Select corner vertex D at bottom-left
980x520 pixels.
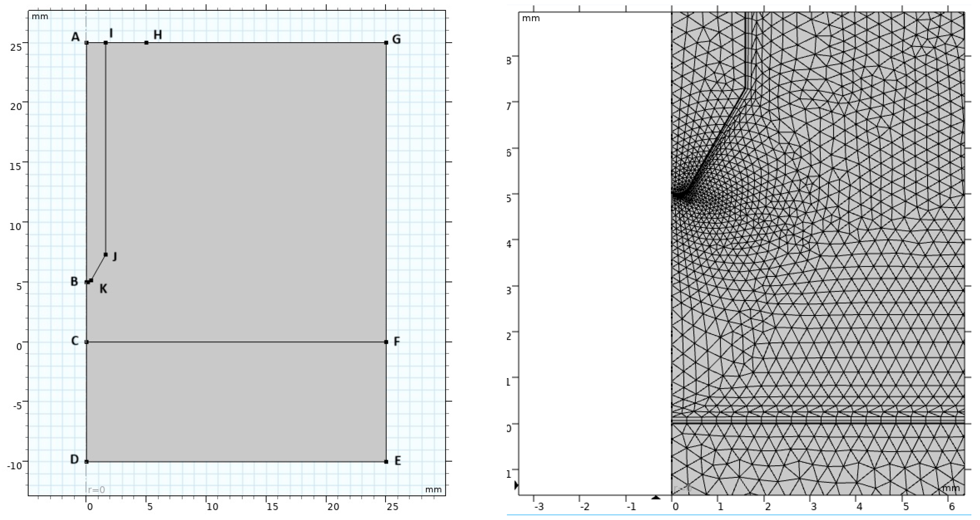[x=87, y=462]
